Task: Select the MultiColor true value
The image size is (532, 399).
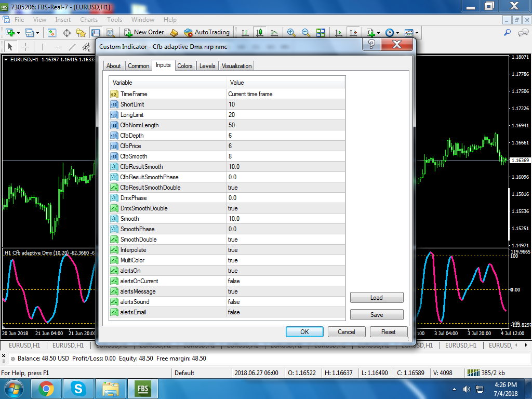Action: point(286,260)
